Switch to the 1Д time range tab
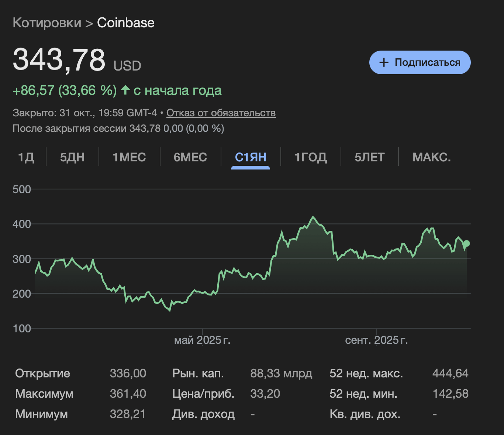Screen dimensions: 504x435 coord(27,157)
